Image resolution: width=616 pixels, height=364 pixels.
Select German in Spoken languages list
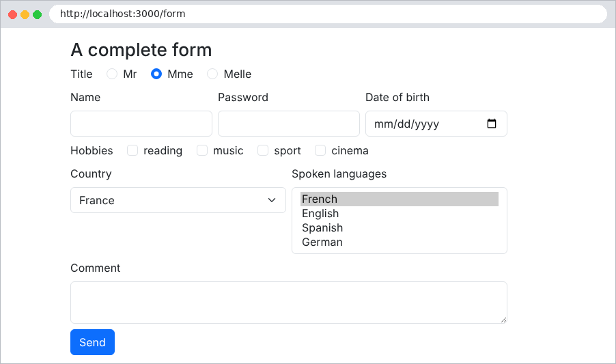pyautogui.click(x=399, y=242)
